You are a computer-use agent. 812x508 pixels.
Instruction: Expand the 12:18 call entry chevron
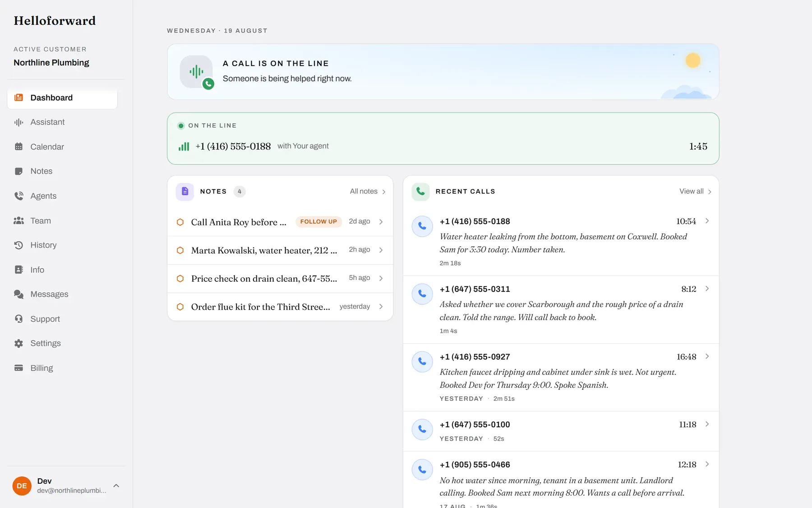click(x=707, y=464)
